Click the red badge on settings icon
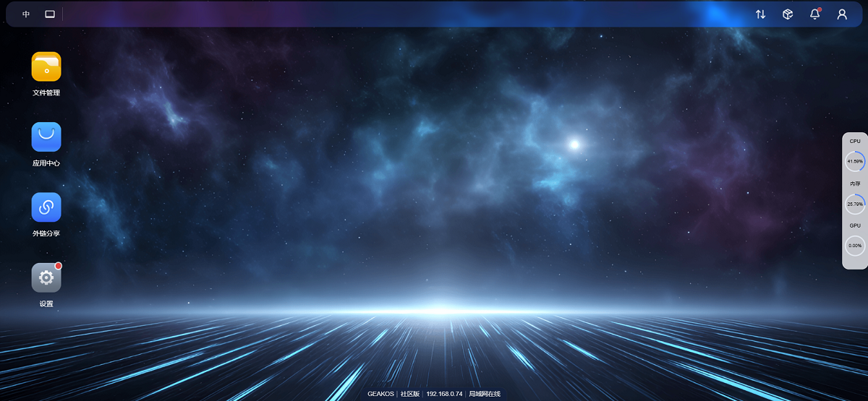 [59, 266]
